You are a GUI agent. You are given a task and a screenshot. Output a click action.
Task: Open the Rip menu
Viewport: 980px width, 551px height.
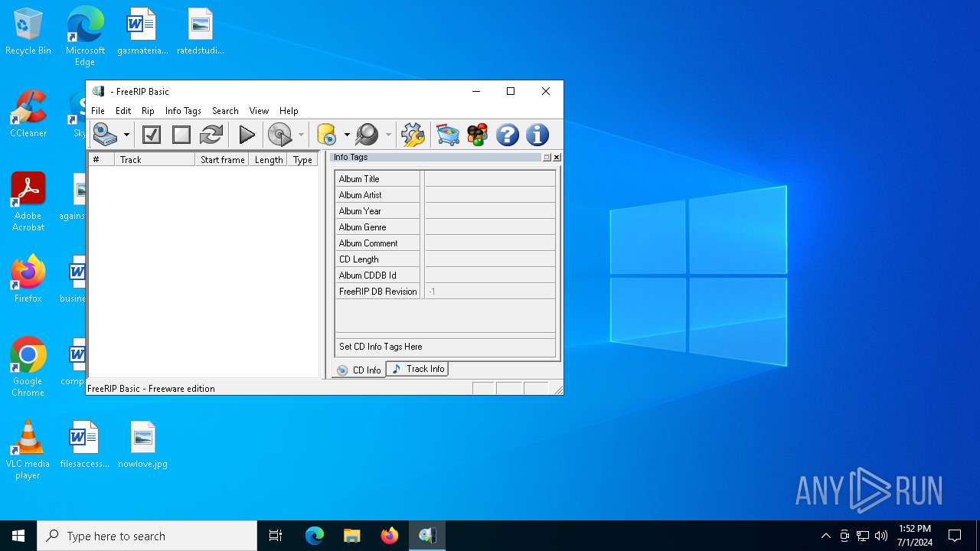click(148, 111)
